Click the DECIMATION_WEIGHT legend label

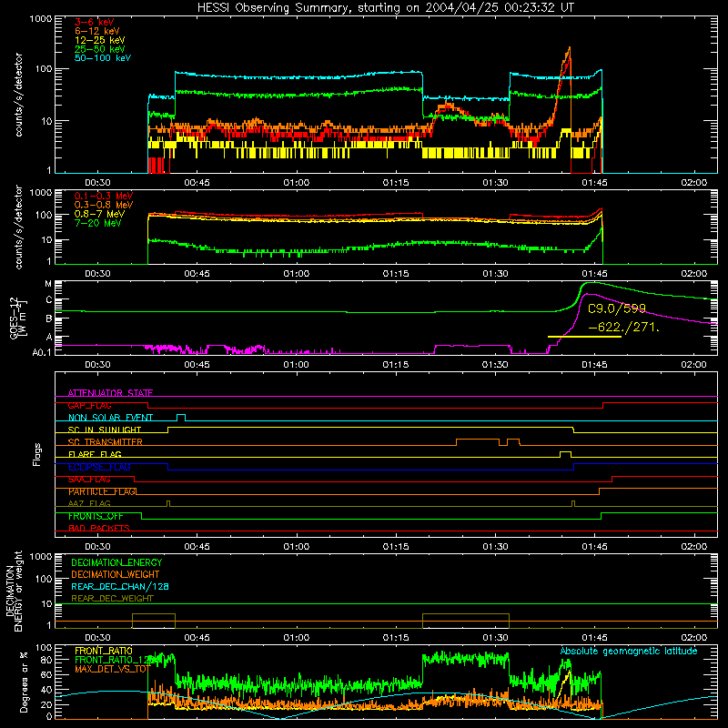pyautogui.click(x=116, y=574)
